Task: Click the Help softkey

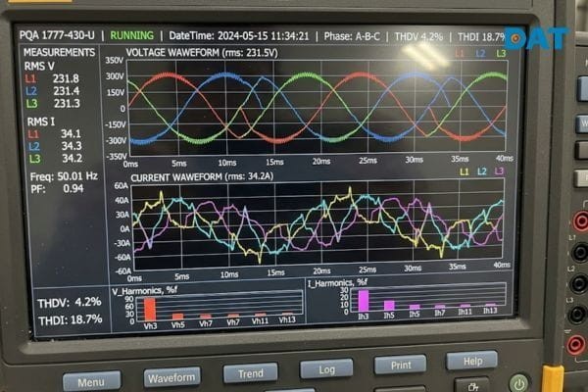Action: tap(472, 361)
